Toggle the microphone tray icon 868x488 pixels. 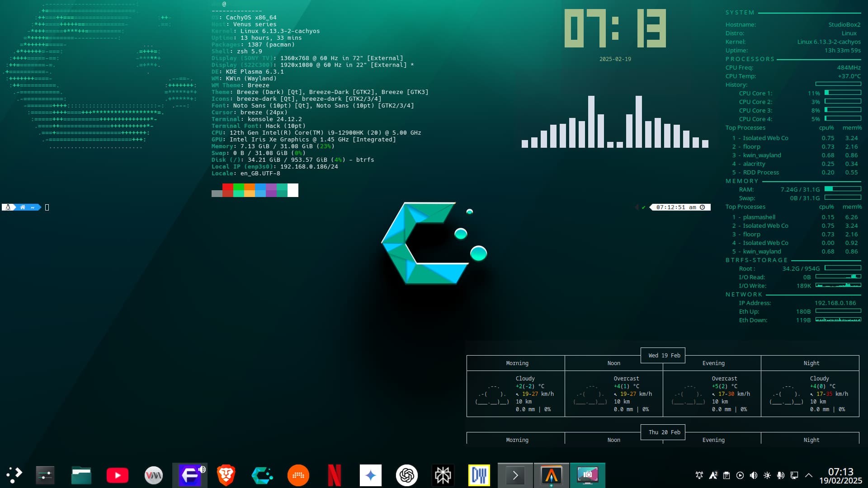pyautogui.click(x=781, y=475)
